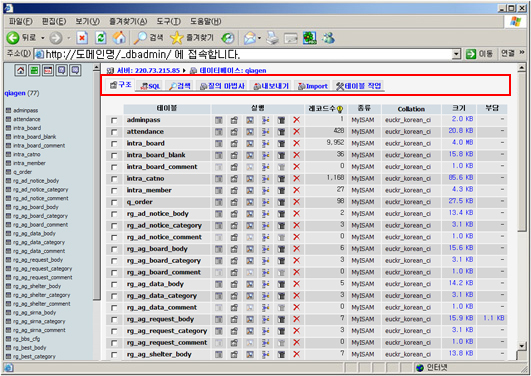The image size is (531, 376).
Task: Click empty trash icon for intra_catno row
Action: 281,179
